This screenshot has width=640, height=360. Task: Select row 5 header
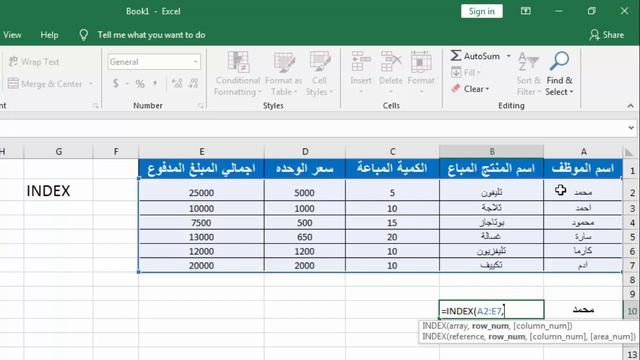[x=632, y=237]
